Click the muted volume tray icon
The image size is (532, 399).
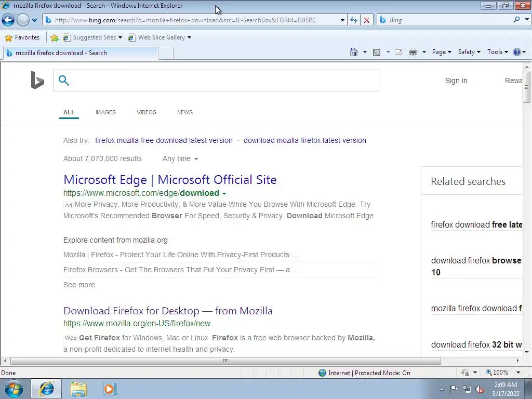point(480,389)
